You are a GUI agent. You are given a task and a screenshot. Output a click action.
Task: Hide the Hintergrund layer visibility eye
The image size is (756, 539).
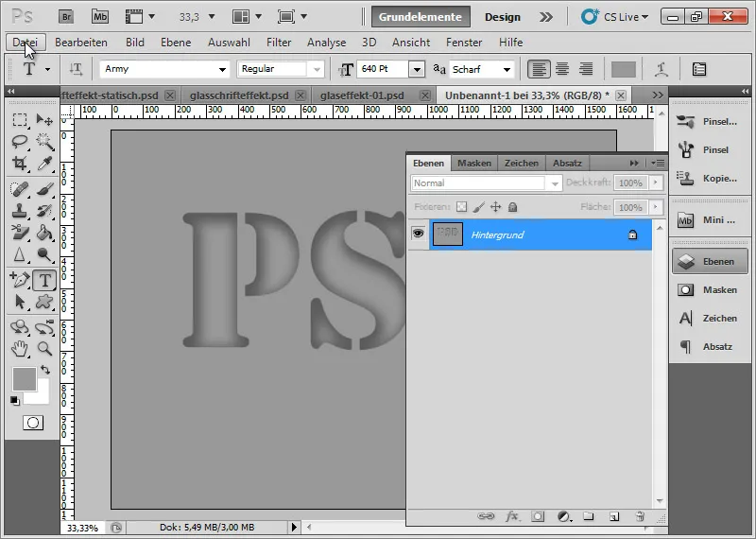(x=418, y=234)
